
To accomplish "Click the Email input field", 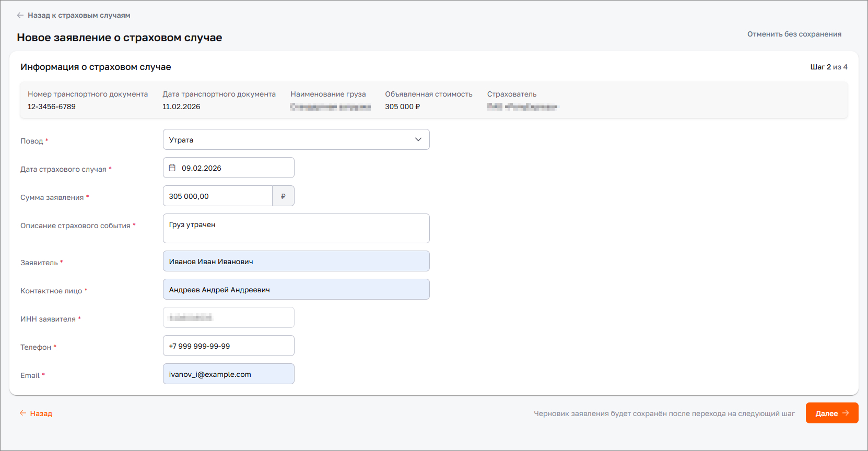I will 229,374.
